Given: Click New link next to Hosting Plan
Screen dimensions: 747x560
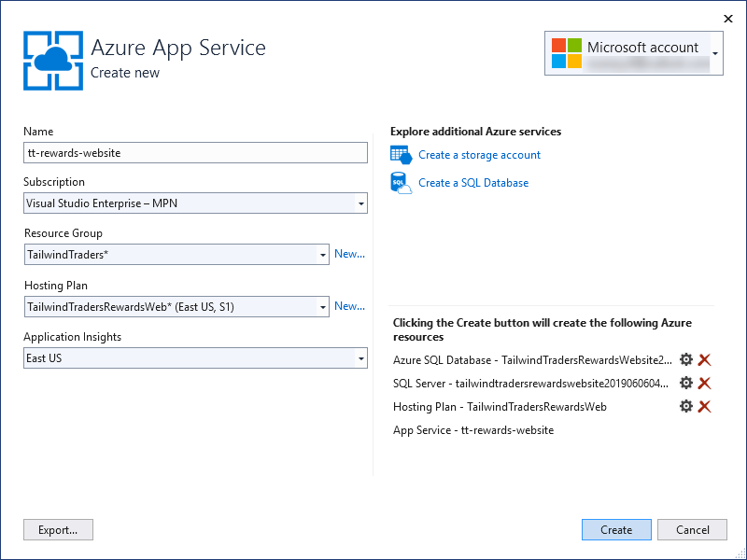Looking at the screenshot, I should click(x=349, y=306).
